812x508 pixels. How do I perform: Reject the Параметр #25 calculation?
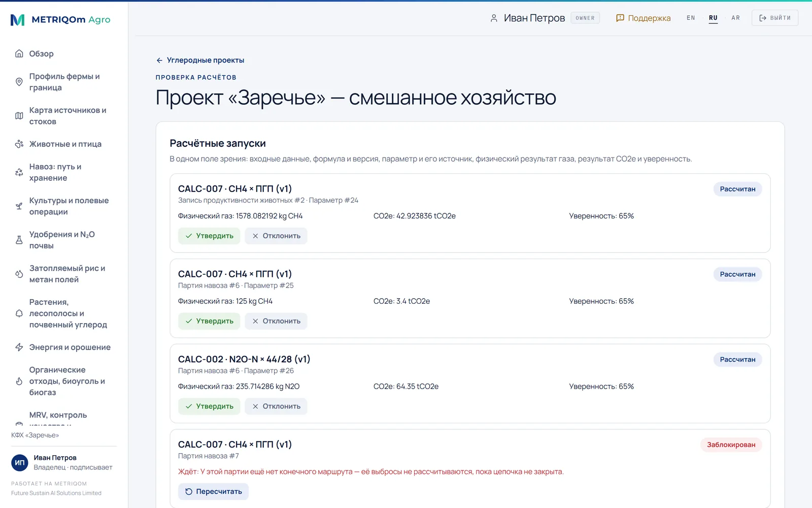pyautogui.click(x=276, y=321)
